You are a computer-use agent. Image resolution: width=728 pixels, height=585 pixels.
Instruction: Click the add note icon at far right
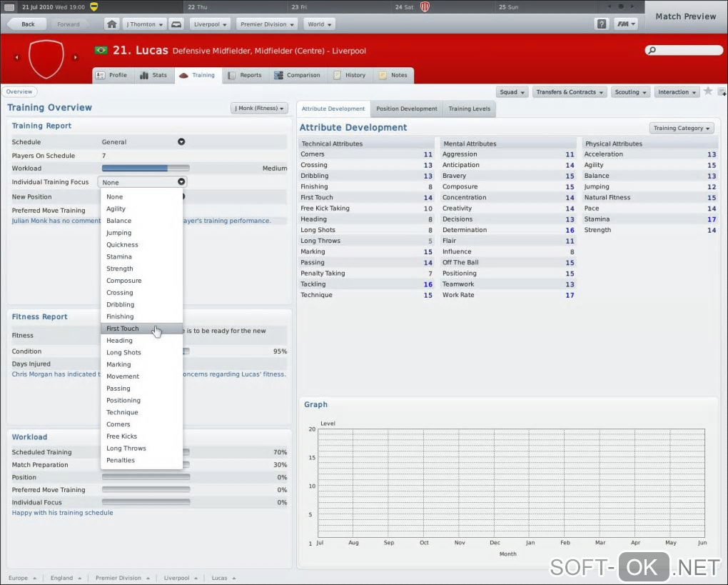pos(722,91)
